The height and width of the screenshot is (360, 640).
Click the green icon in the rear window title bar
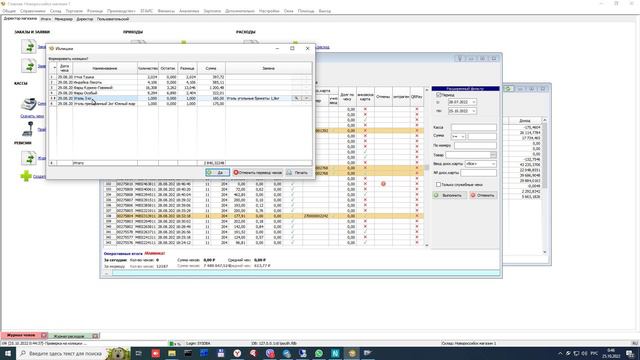tap(508, 88)
